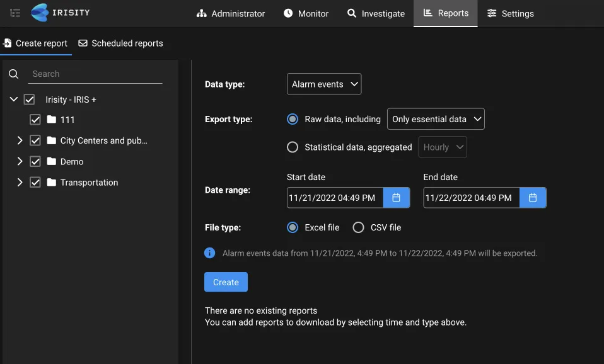Click the blue info icon near the export message

(209, 253)
